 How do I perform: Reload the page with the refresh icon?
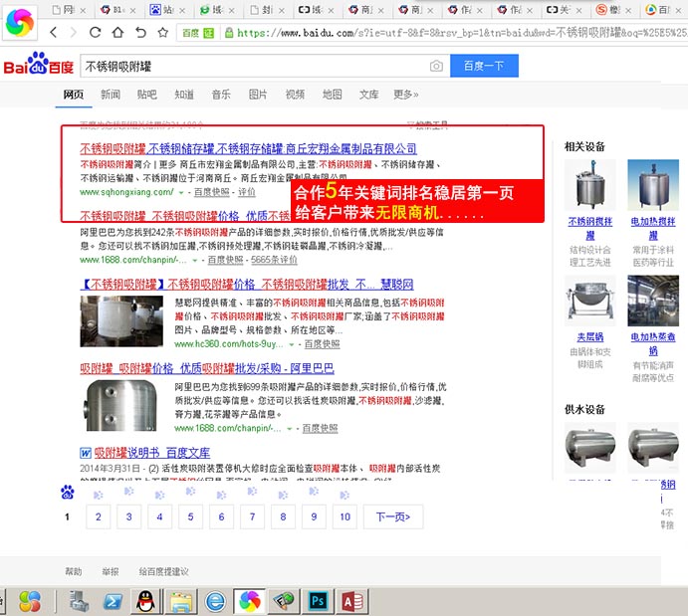[x=96, y=32]
